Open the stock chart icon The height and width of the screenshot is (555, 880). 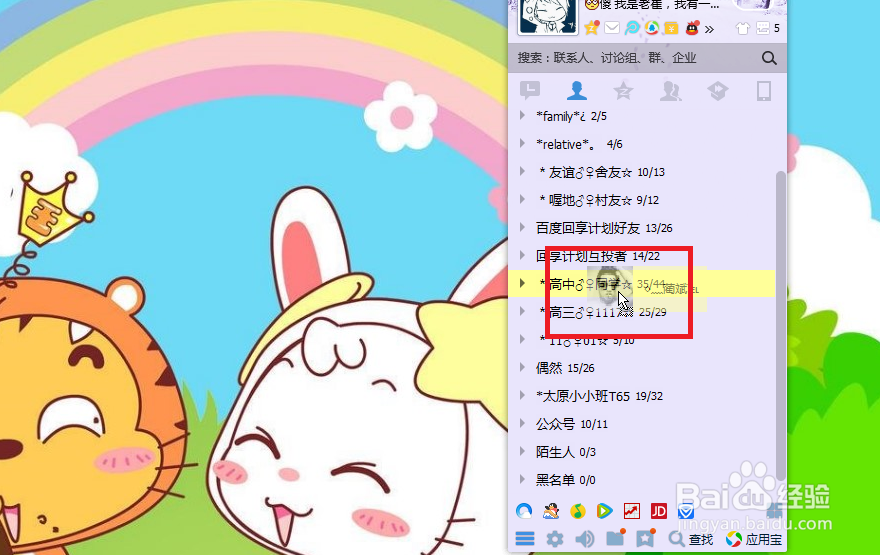click(x=631, y=511)
